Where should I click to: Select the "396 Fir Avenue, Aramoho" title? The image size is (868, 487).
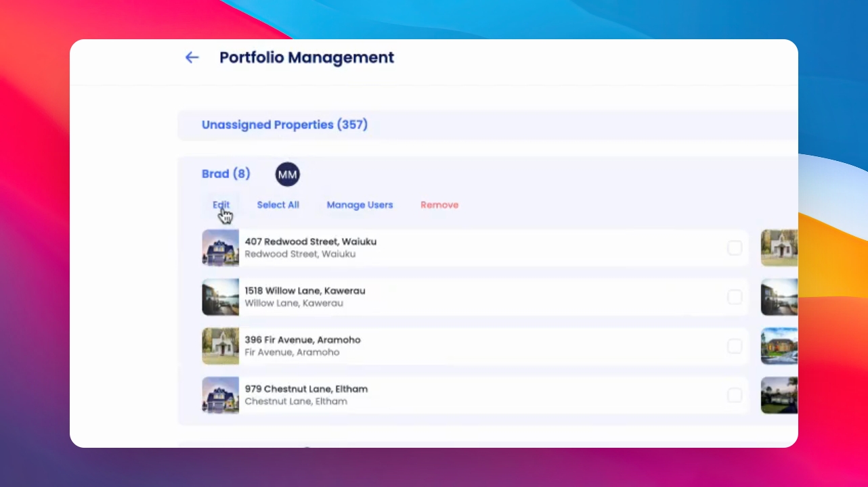(x=303, y=340)
